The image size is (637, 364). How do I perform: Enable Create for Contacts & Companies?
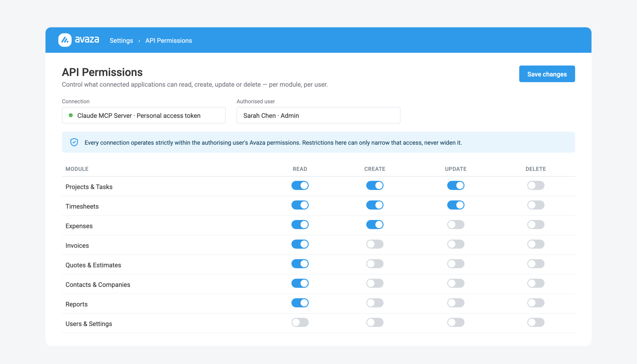[374, 283]
